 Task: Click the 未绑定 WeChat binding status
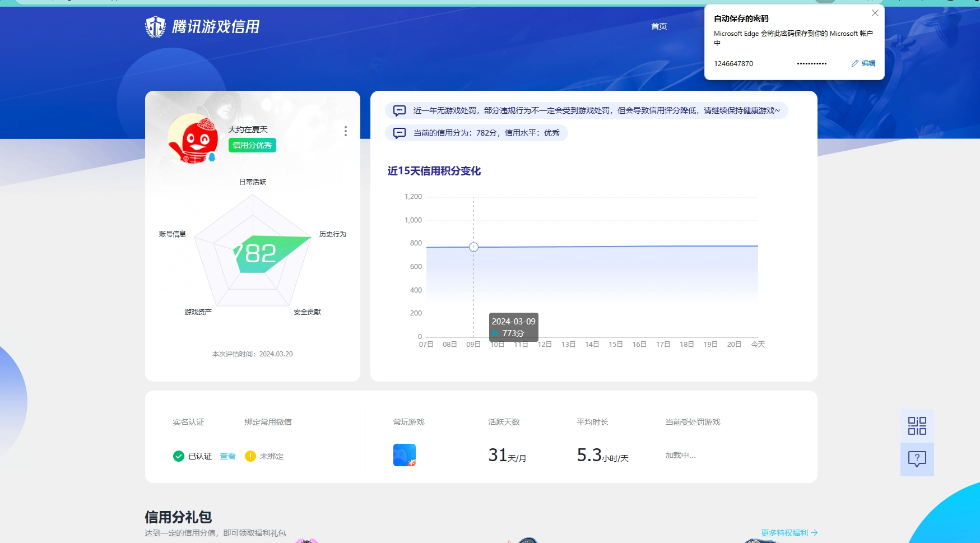[x=272, y=457]
